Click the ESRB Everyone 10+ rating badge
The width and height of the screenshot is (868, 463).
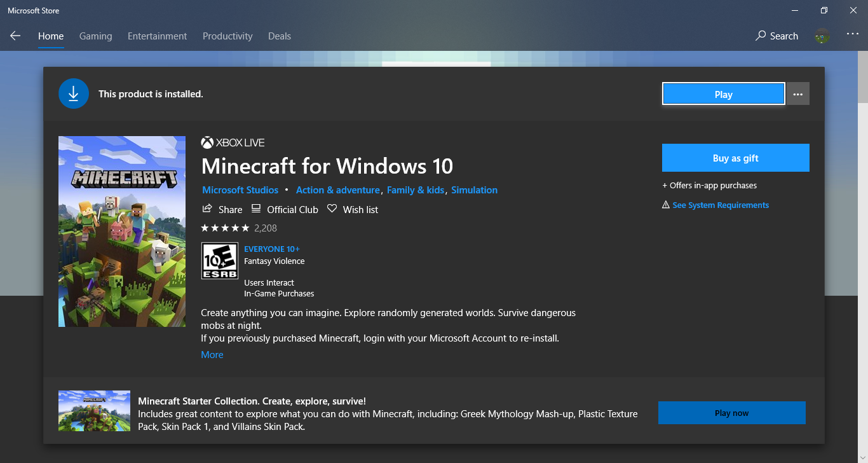click(220, 261)
